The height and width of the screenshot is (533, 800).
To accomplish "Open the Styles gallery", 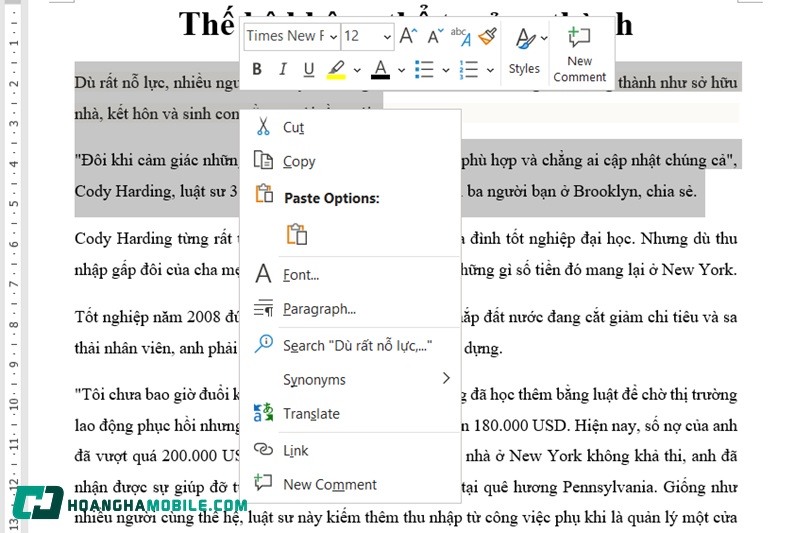I will [x=524, y=50].
